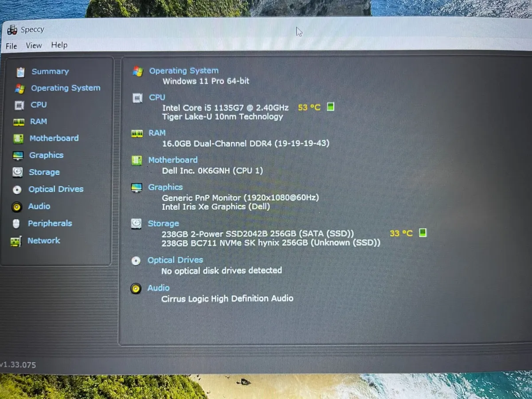The width and height of the screenshot is (532, 399).
Task: Open the Graphics heading link in summary
Action: tap(165, 187)
